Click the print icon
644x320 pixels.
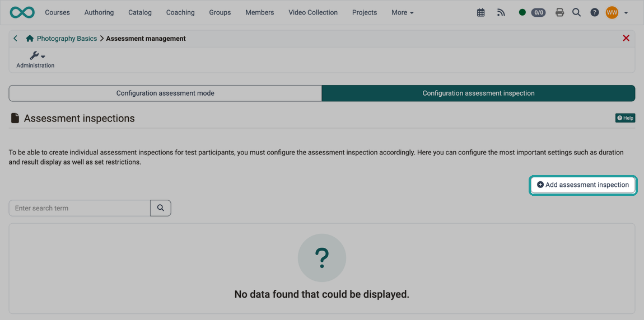559,12
